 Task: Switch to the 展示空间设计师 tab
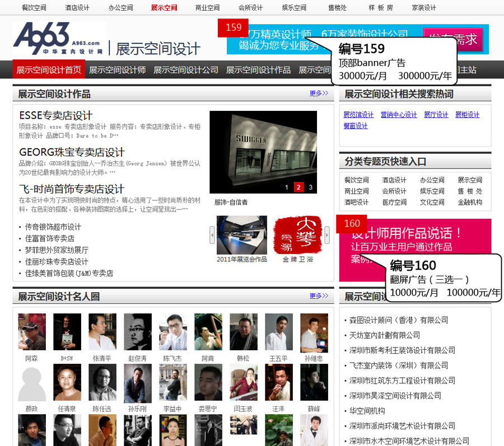[x=118, y=70]
